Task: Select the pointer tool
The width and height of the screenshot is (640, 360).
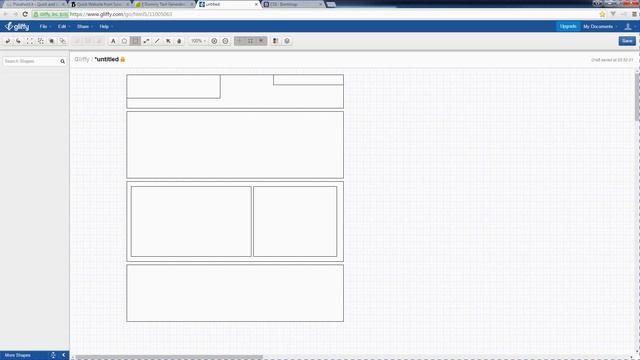Action: click(x=168, y=41)
